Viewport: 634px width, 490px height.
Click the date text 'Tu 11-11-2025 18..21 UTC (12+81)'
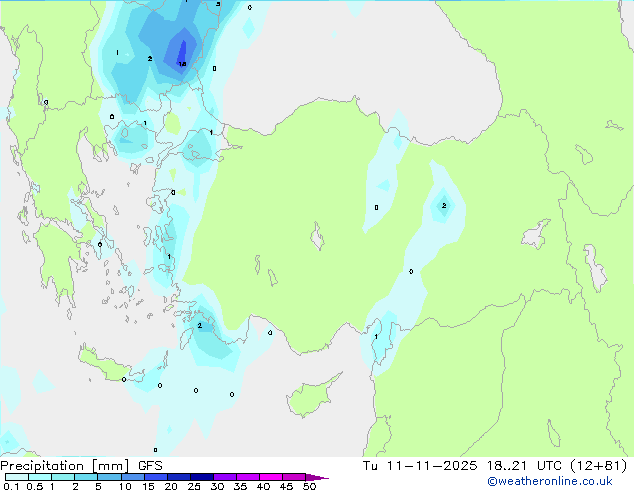click(x=495, y=466)
